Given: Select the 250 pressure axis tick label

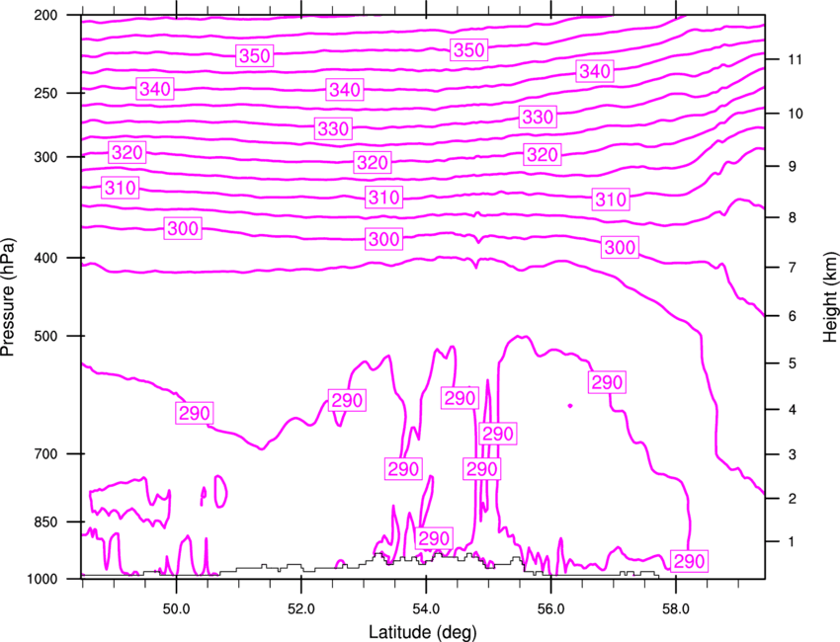Looking at the screenshot, I should 45,93.
